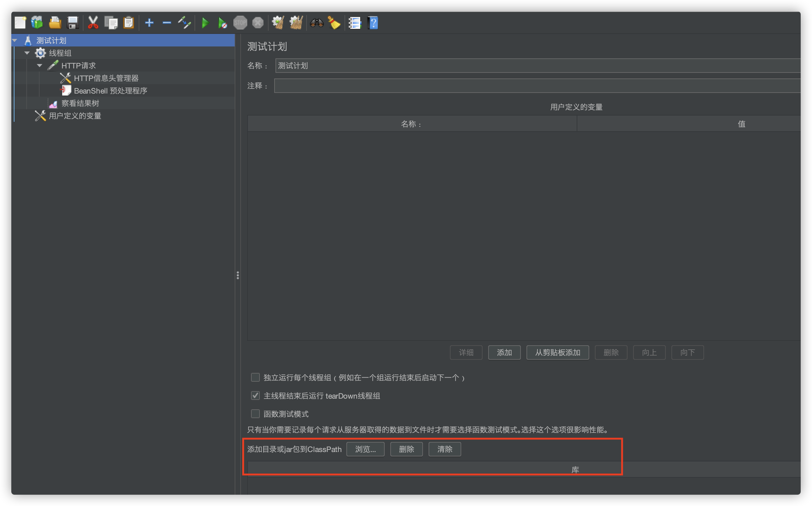Click the binoculars Search toolbar icon

tap(316, 23)
